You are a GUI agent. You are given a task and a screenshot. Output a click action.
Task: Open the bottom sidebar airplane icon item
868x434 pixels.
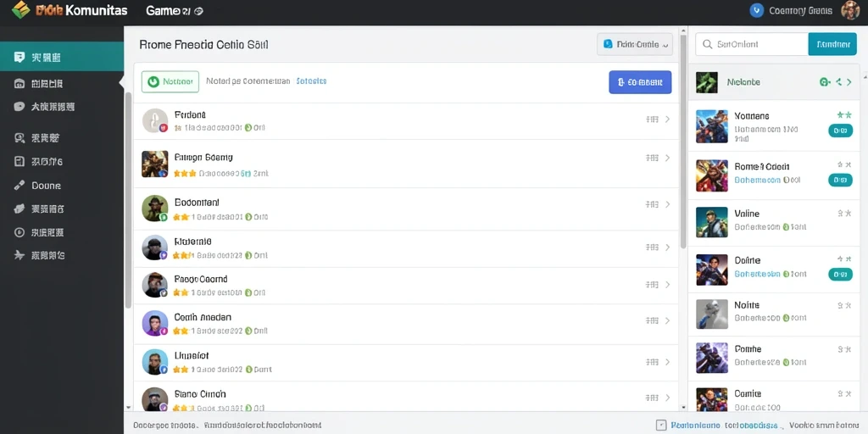[x=39, y=255]
